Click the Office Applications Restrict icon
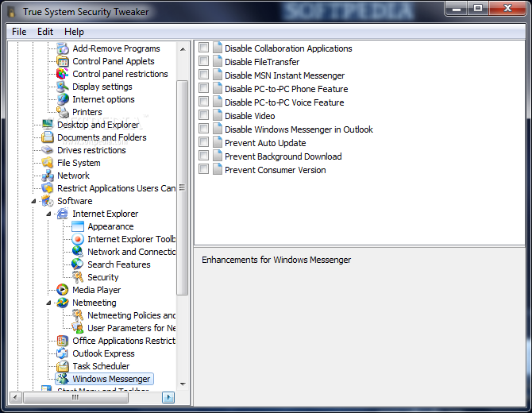 point(63,341)
